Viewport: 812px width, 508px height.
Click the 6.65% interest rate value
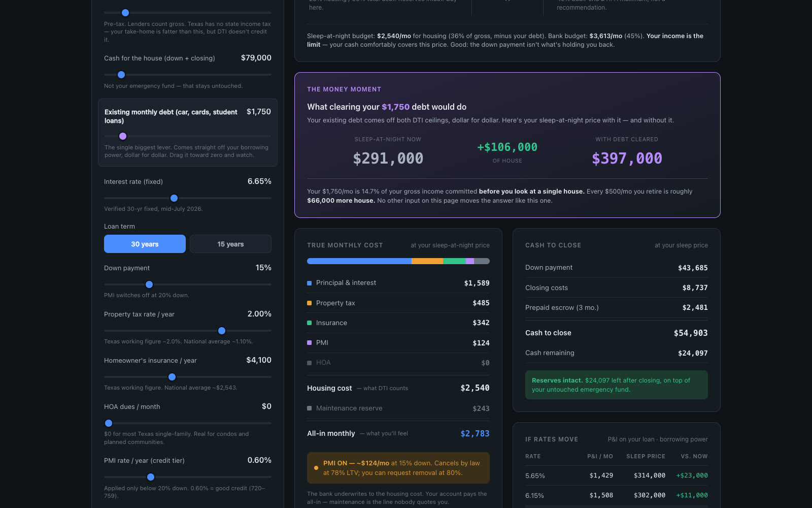[x=259, y=181]
